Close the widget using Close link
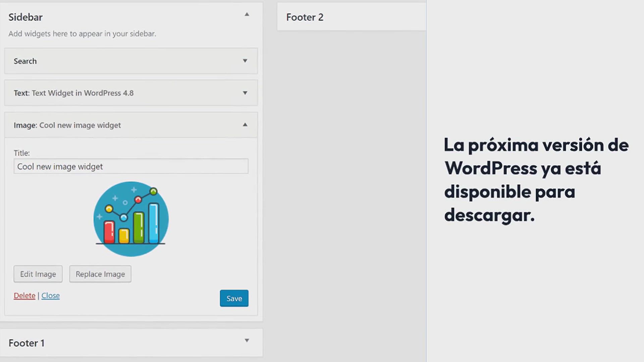This screenshot has width=644, height=362. pos(51,296)
